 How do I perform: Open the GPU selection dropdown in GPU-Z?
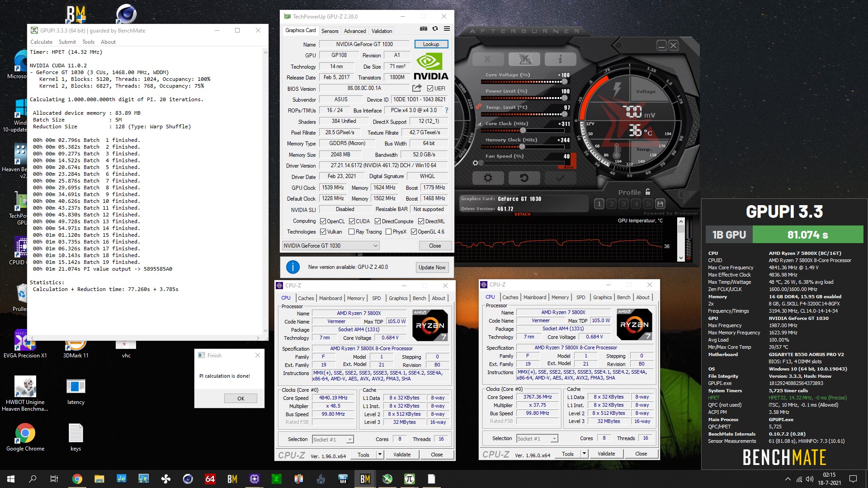point(330,246)
